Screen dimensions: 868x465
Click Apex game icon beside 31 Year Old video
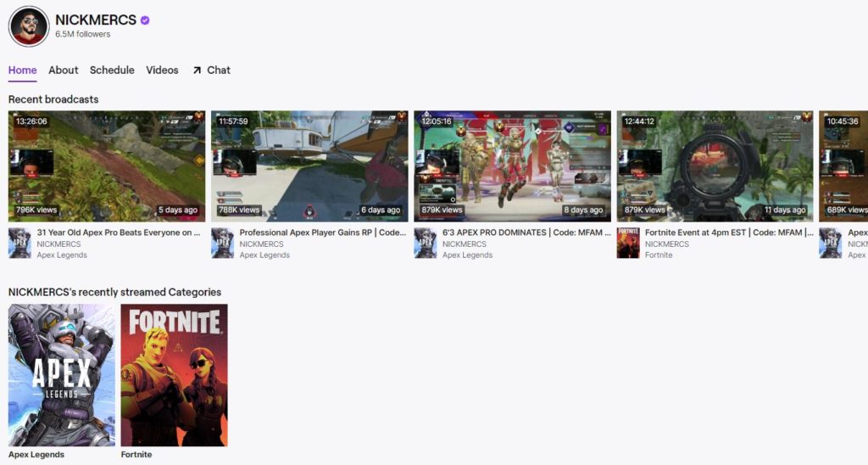[x=20, y=244]
